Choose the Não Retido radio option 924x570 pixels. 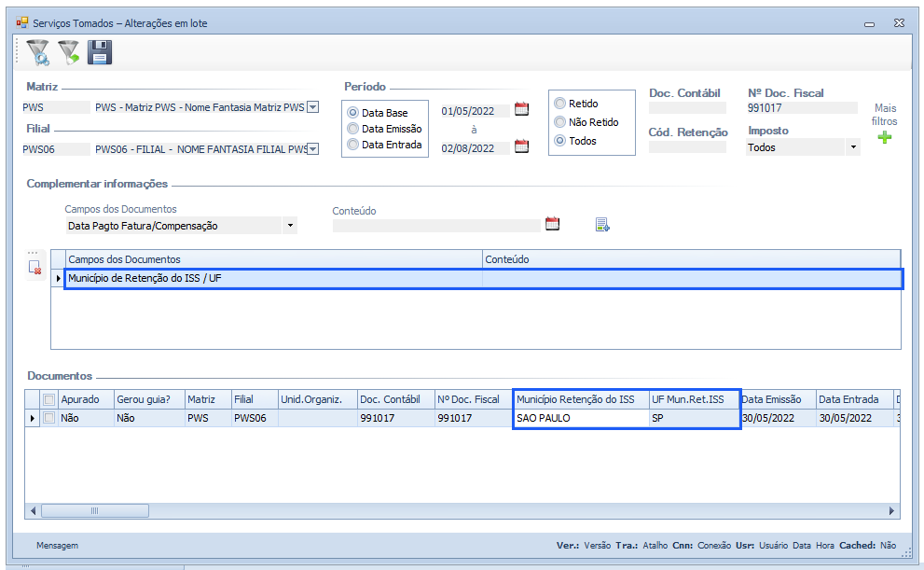[559, 122]
